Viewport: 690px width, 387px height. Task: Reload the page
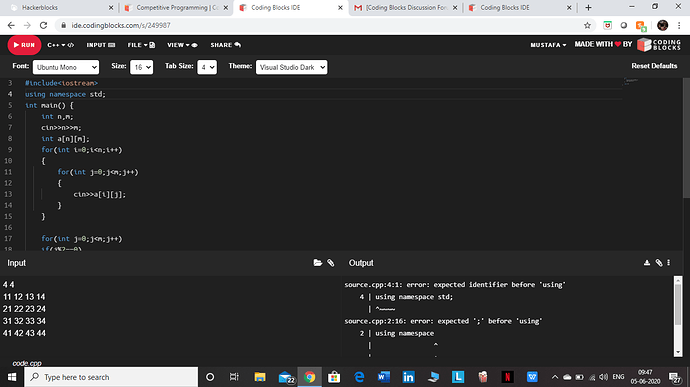[43, 26]
